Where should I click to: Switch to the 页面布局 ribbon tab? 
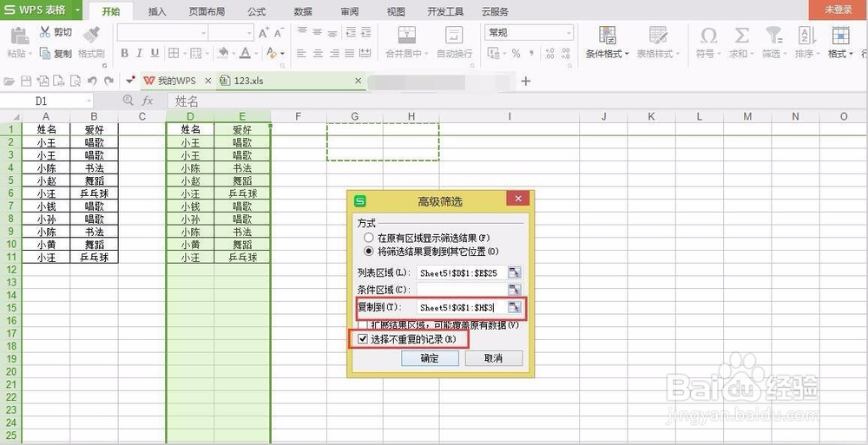207,11
